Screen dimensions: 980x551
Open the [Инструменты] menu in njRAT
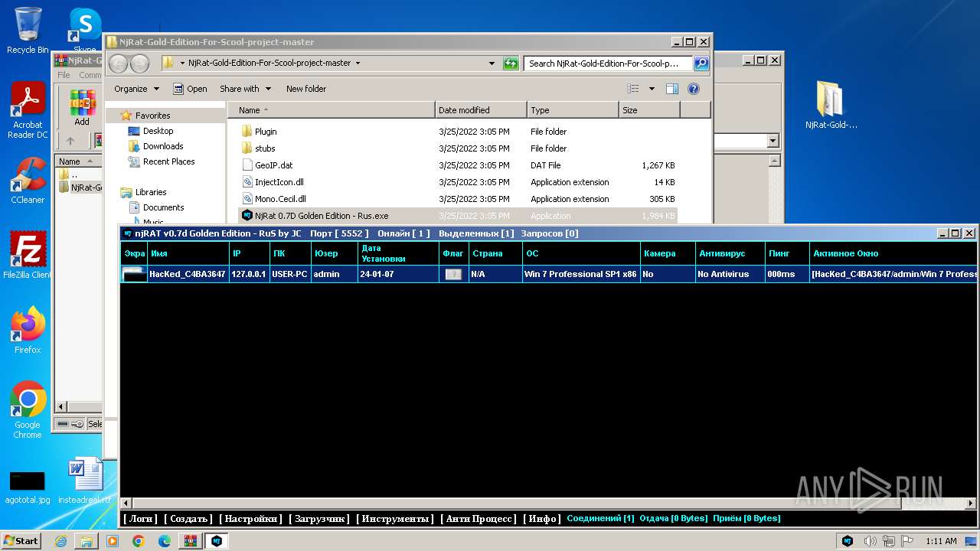click(395, 519)
